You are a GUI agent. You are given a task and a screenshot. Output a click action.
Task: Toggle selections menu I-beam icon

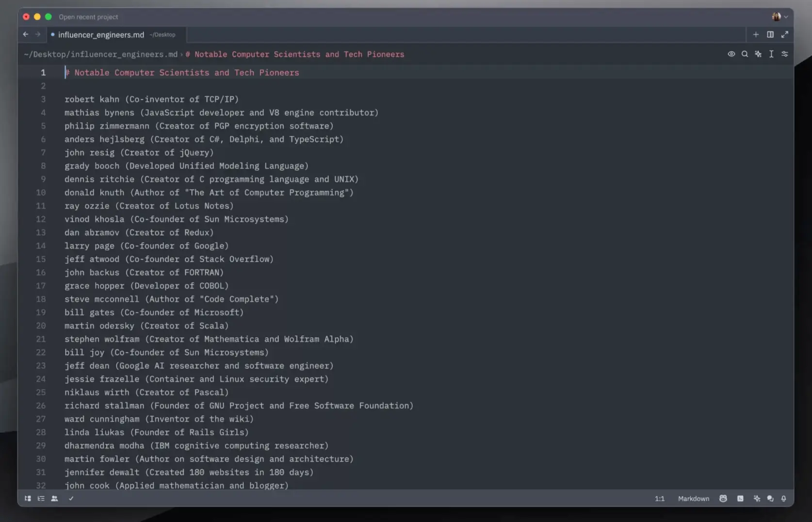coord(771,54)
